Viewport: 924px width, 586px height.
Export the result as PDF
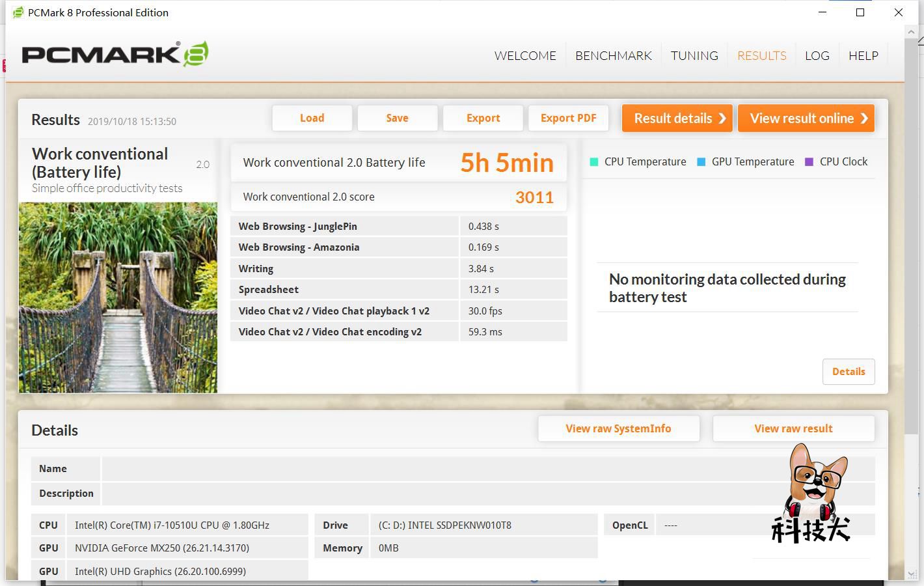coord(569,118)
